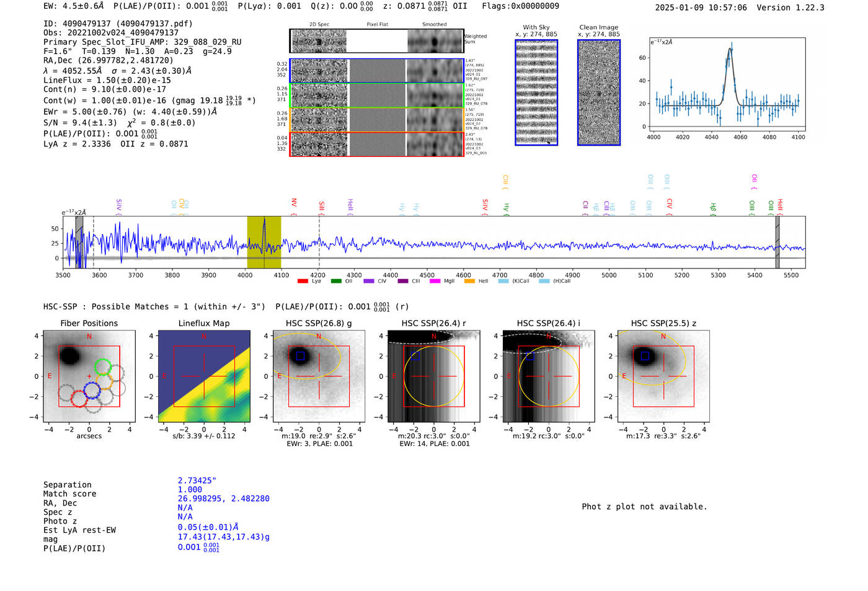Click the Flags:0x00000009 header text

coord(520,6)
